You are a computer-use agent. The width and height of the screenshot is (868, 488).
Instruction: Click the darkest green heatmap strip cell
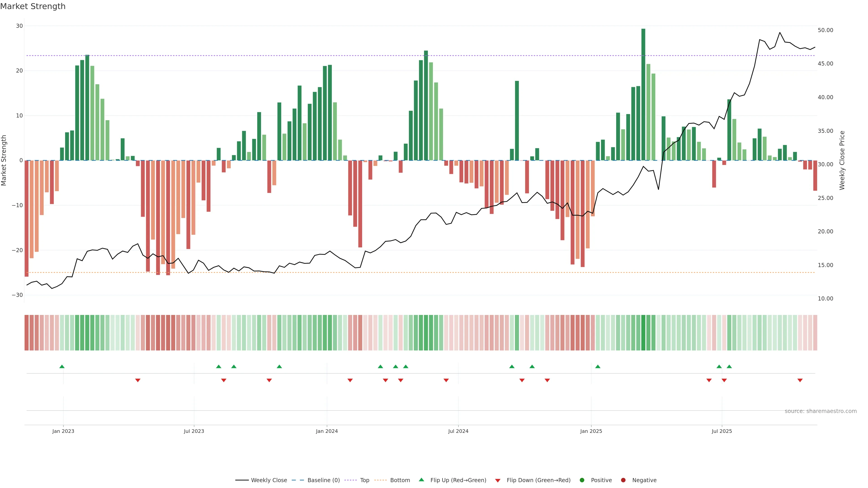(x=643, y=333)
